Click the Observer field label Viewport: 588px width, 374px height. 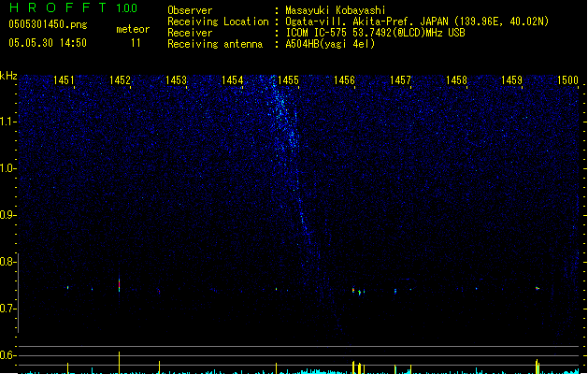[x=190, y=10]
